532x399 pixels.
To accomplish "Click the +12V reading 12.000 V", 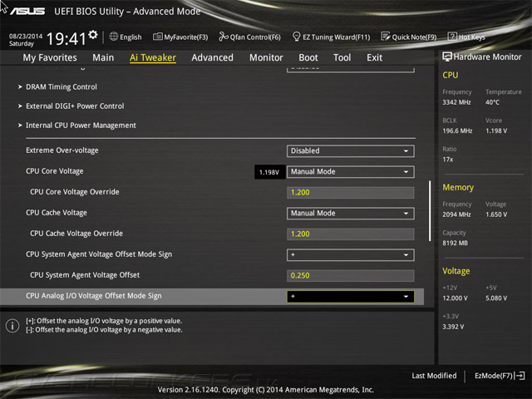I will coord(455,298).
